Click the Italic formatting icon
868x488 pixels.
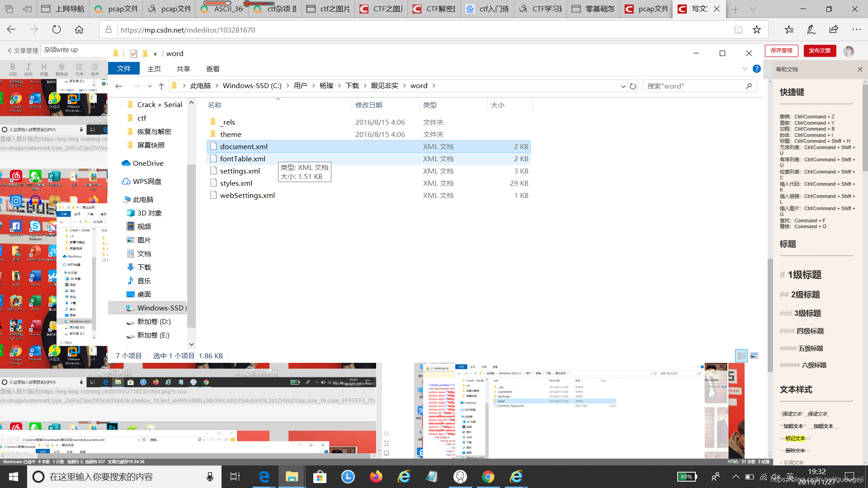coord(28,66)
